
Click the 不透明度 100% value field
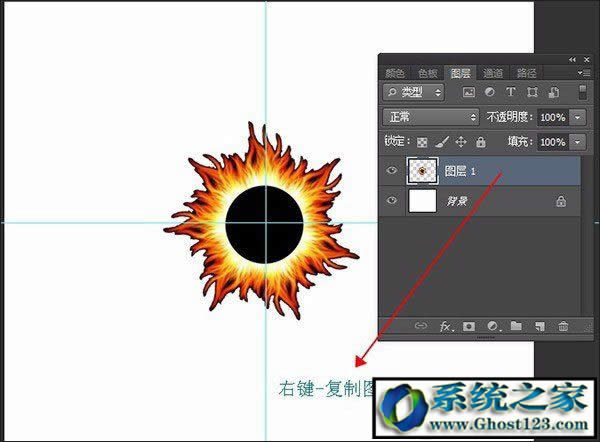pyautogui.click(x=553, y=117)
